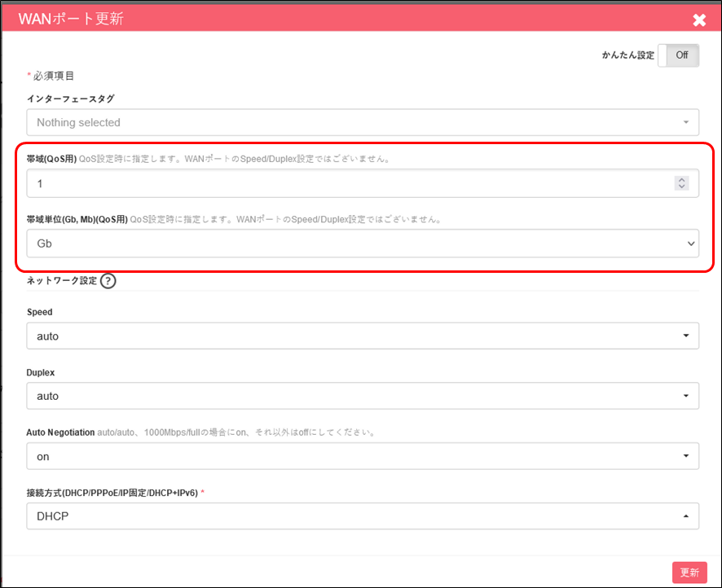Click the ネットワーク設定 heading text

coord(62,281)
